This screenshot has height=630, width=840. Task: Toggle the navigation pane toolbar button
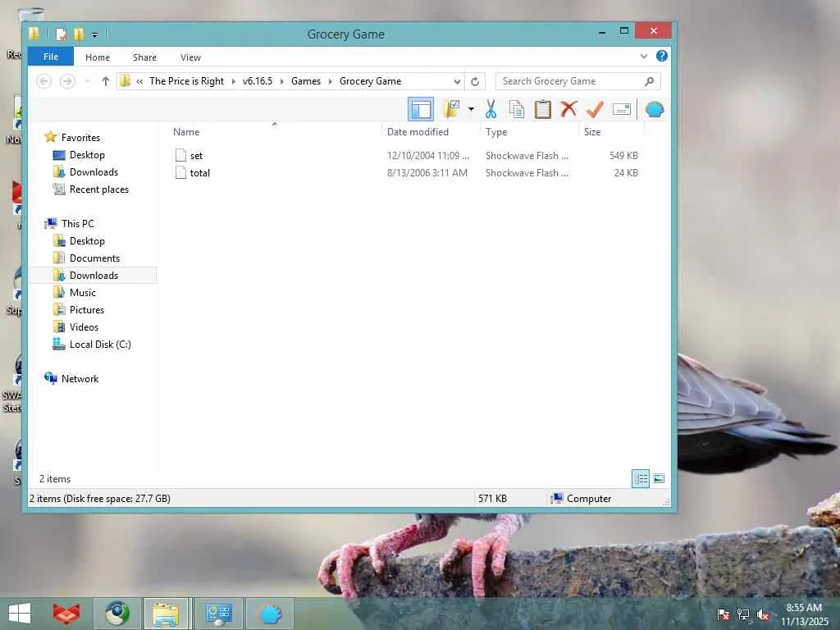tap(421, 109)
